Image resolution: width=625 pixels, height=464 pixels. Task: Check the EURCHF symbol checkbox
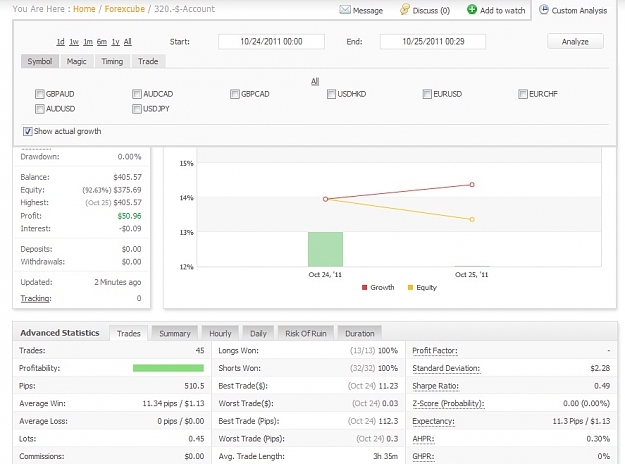pos(523,94)
